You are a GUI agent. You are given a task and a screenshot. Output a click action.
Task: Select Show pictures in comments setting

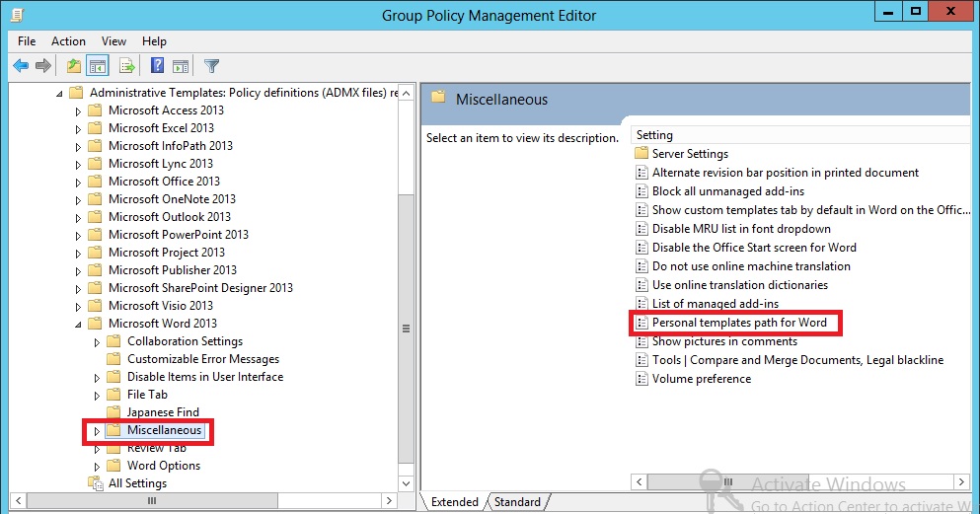pyautogui.click(x=725, y=341)
